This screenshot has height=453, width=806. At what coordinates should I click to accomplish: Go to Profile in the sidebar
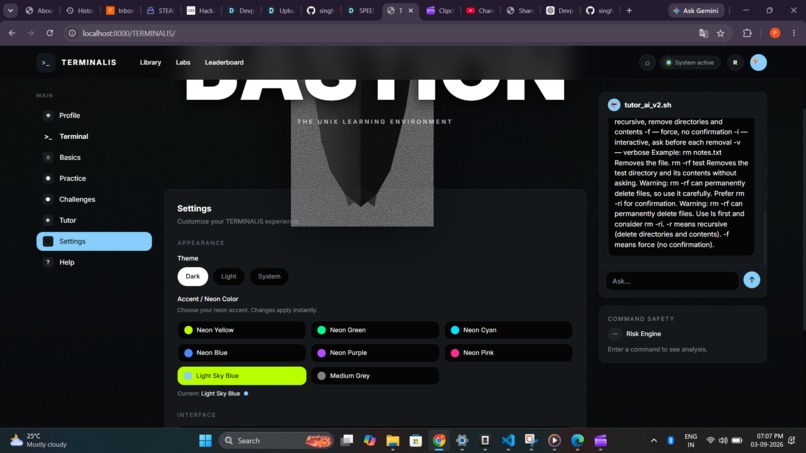[x=94, y=116]
